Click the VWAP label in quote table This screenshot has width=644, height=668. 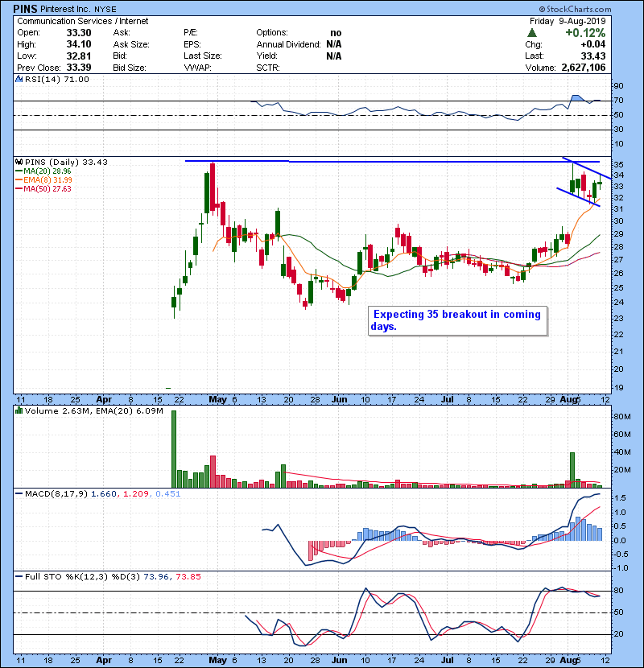[197, 68]
